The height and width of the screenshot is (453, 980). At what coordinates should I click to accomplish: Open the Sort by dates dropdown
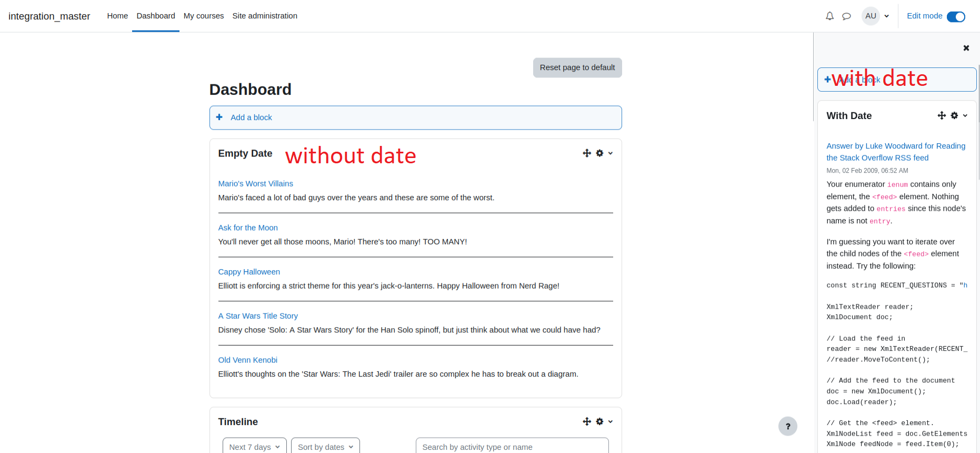coord(326,447)
